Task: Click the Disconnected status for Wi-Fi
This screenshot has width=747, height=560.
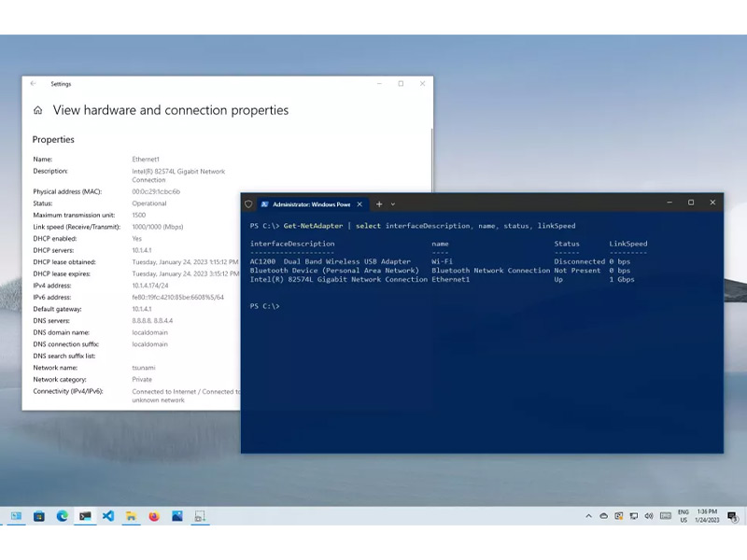Action: click(579, 261)
